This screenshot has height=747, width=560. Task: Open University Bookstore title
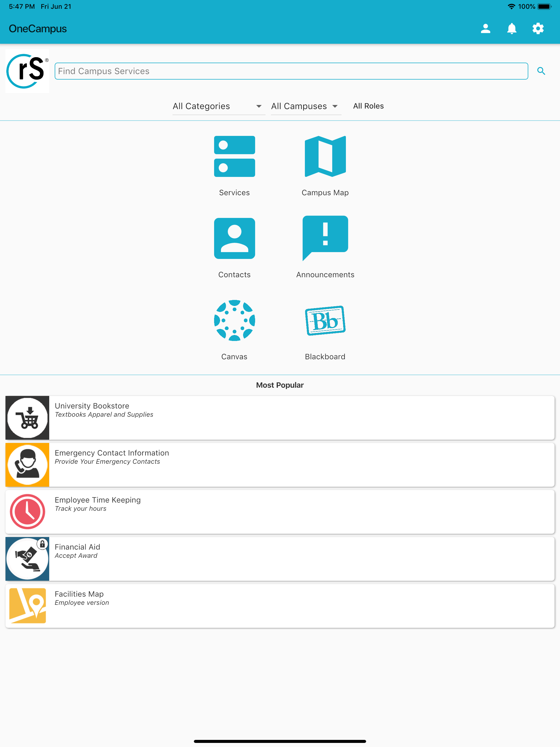[x=92, y=405]
